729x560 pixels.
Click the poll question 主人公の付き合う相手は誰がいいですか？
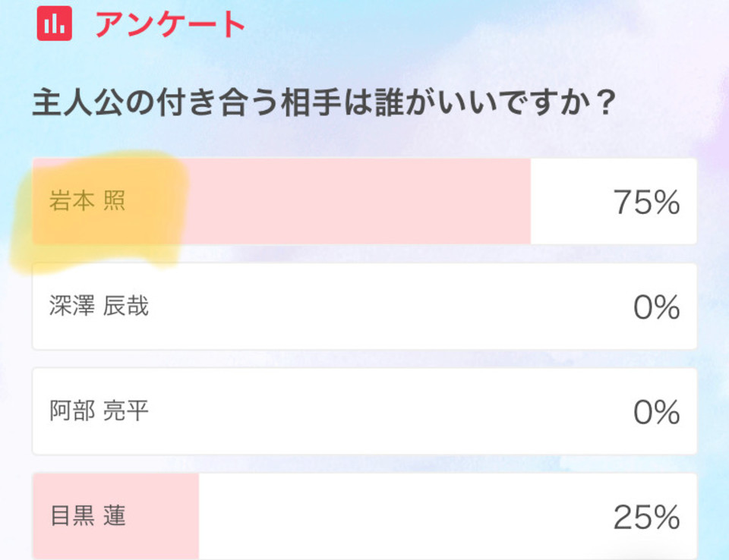pos(324,102)
